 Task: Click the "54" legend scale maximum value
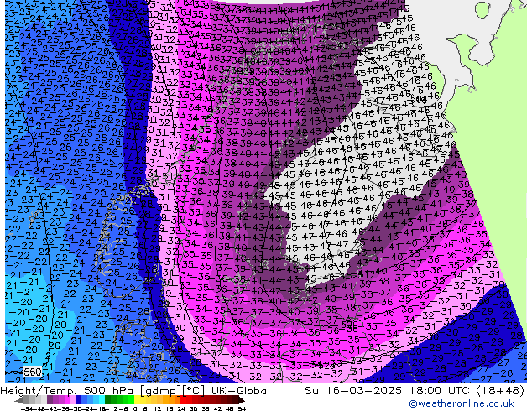click(242, 408)
